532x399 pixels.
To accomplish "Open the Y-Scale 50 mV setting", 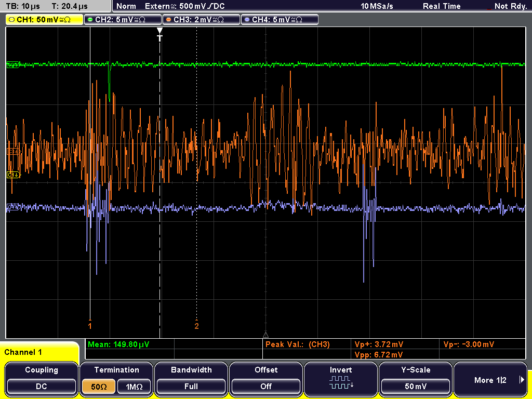I will (x=416, y=379).
